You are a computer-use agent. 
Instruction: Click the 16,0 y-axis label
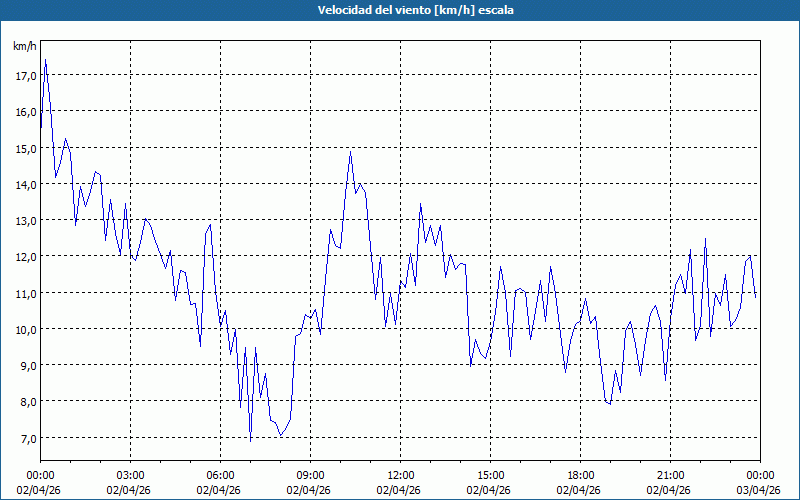pos(25,111)
